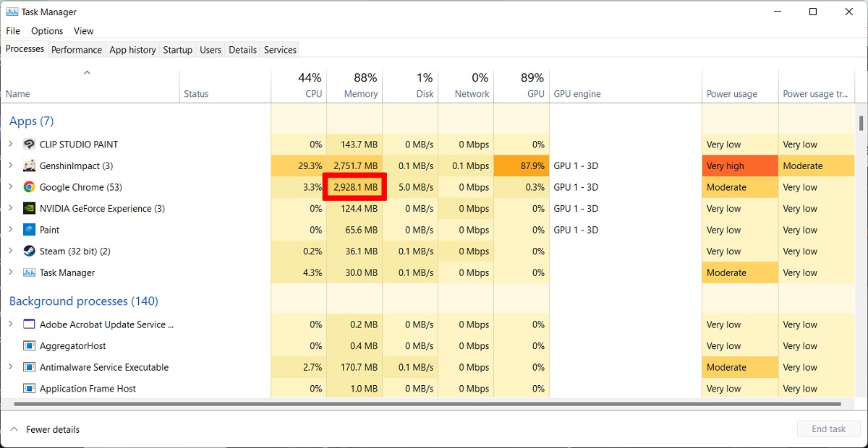
Task: Expand Adobe Acrobat Update Service row
Action: 10,324
